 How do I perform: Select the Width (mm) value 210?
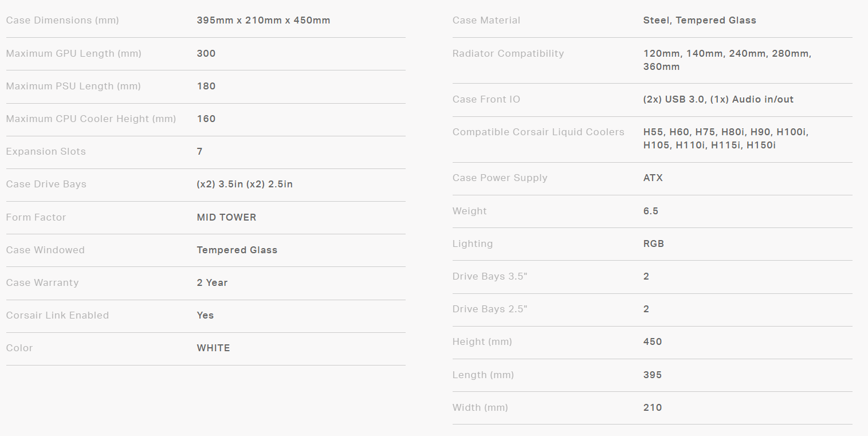click(653, 408)
